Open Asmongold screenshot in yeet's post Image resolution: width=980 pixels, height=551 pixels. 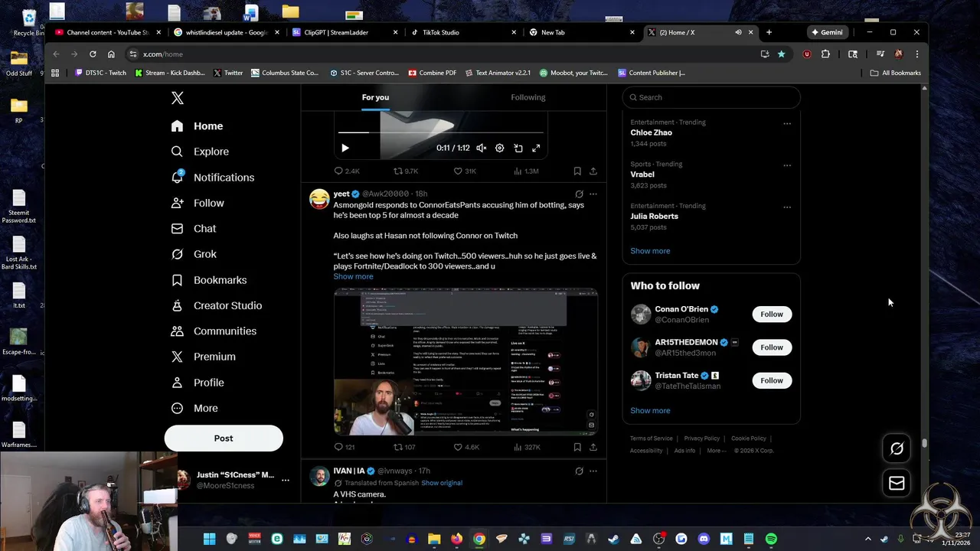[x=465, y=361]
